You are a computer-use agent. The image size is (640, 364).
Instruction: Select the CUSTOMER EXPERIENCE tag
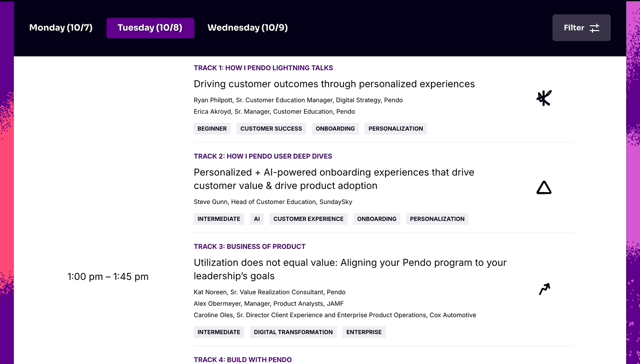click(309, 219)
